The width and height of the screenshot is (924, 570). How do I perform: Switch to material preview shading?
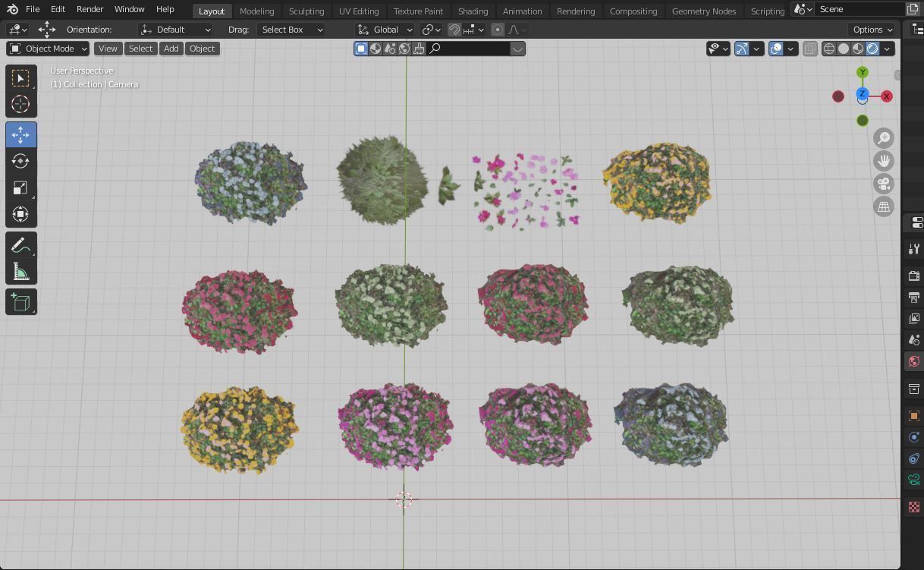pyautogui.click(x=858, y=49)
